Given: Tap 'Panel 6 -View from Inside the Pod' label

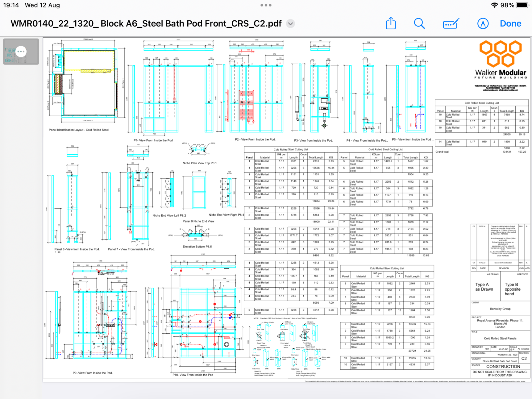Looking at the screenshot, I should (x=77, y=249).
